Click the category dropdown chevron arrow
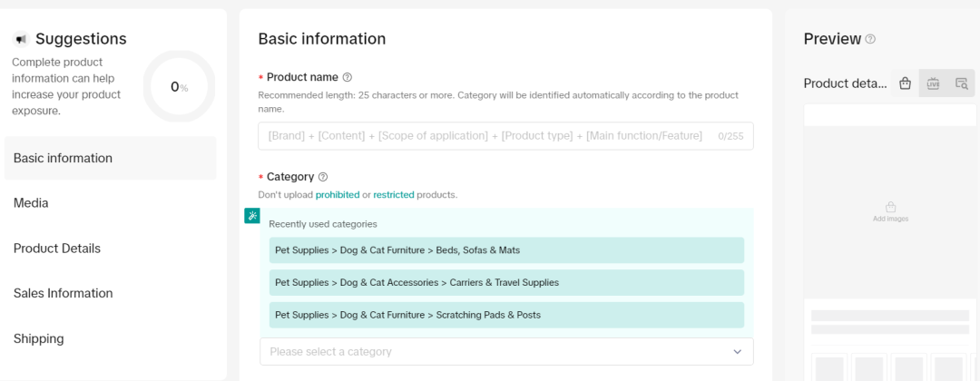Screen dimensions: 980x381 [737, 352]
